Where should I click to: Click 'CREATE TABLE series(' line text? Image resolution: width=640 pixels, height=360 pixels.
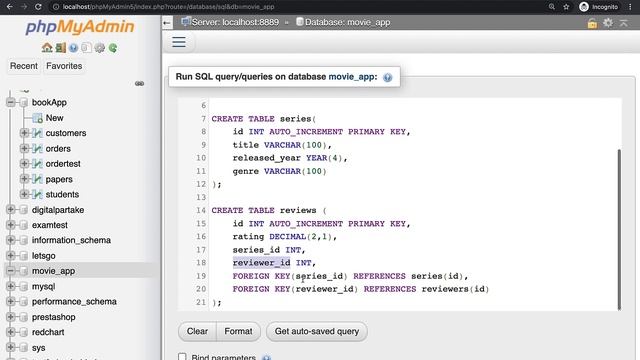(264, 119)
